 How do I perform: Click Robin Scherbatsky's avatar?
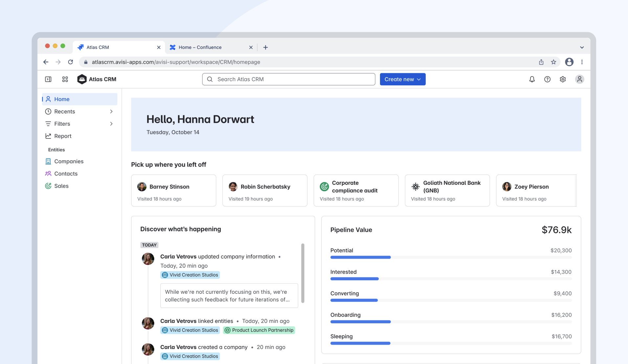coord(233,187)
